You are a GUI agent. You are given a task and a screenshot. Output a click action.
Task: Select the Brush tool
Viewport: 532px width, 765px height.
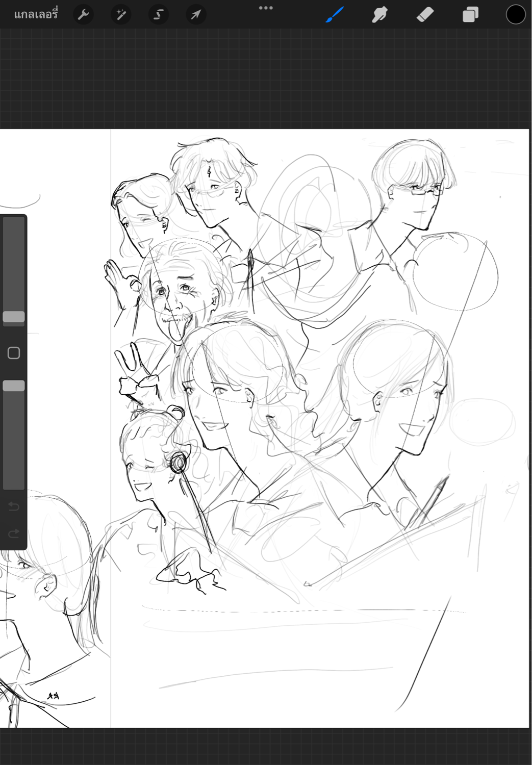[335, 15]
